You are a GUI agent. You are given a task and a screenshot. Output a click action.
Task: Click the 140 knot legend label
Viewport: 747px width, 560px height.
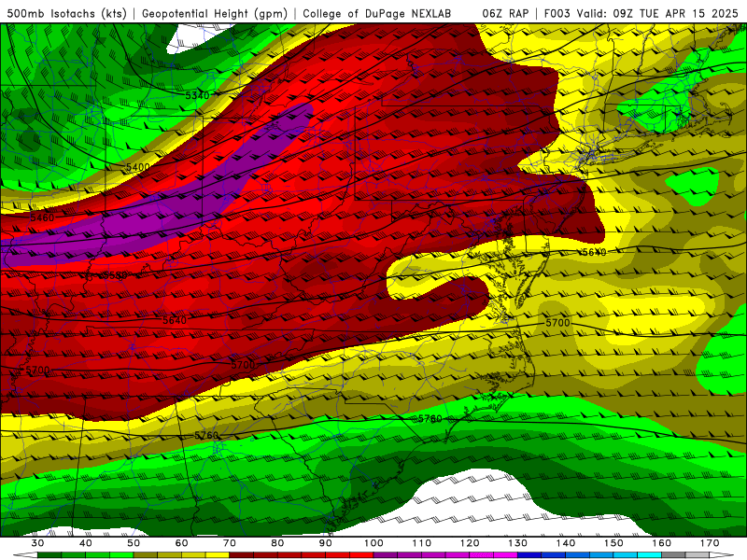coord(566,543)
